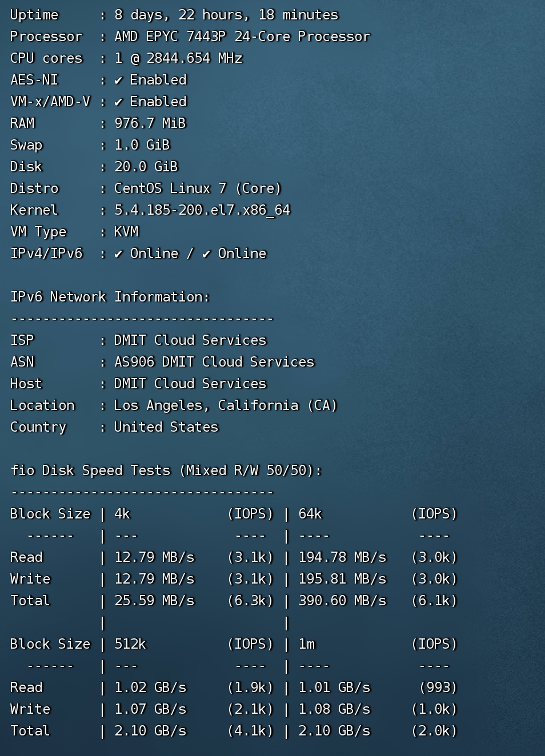This screenshot has height=756, width=545.
Task: Click the VM-x/AMD-V Enabled checkmark
Action: pyautogui.click(x=118, y=102)
